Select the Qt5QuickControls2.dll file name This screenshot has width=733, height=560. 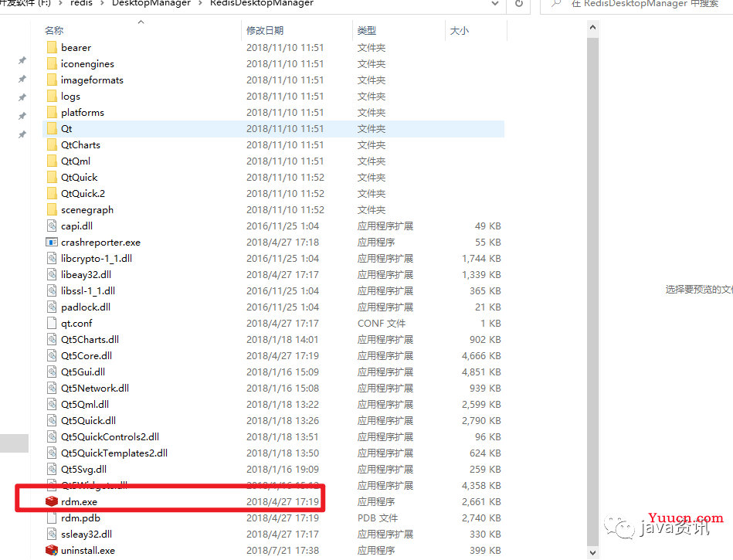pyautogui.click(x=110, y=436)
